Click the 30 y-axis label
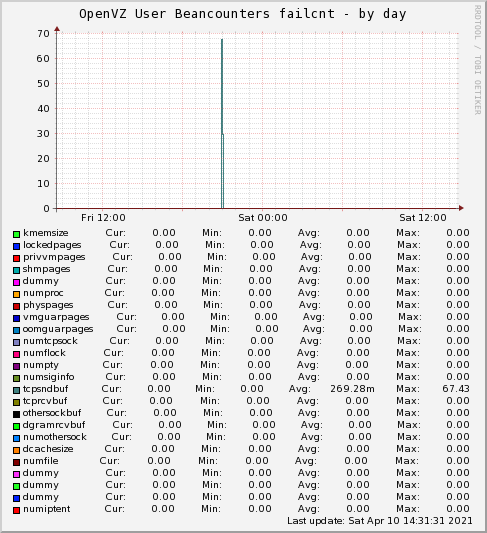 pyautogui.click(x=44, y=134)
